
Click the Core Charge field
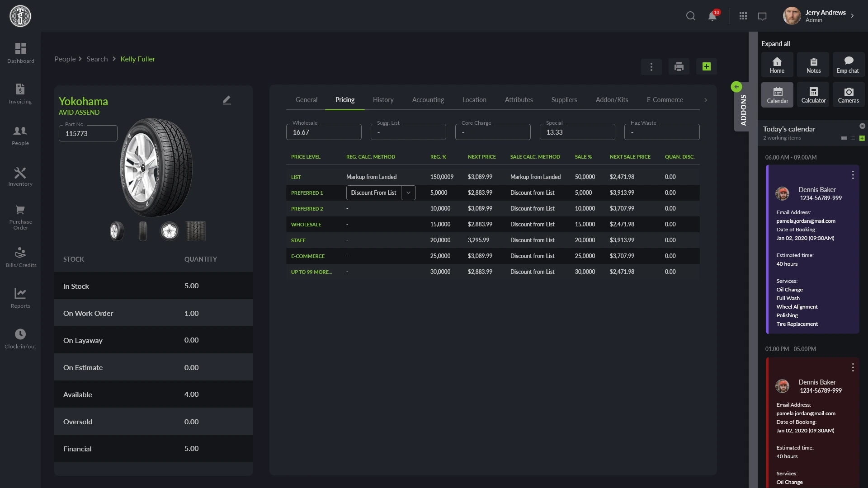coord(493,132)
